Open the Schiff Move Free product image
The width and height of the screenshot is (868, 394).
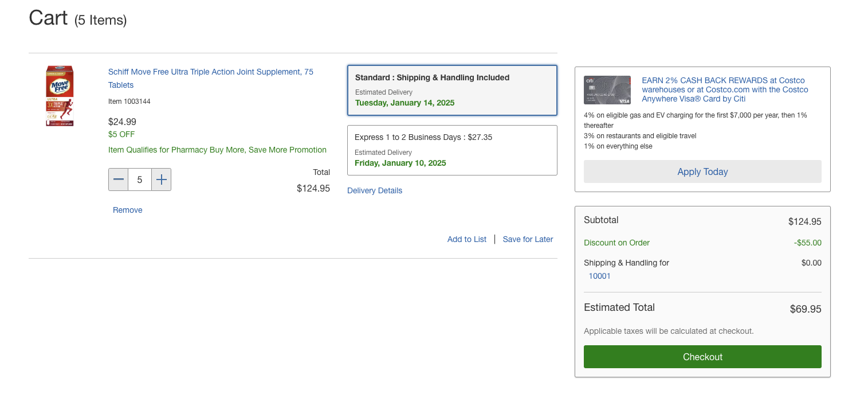pos(60,96)
